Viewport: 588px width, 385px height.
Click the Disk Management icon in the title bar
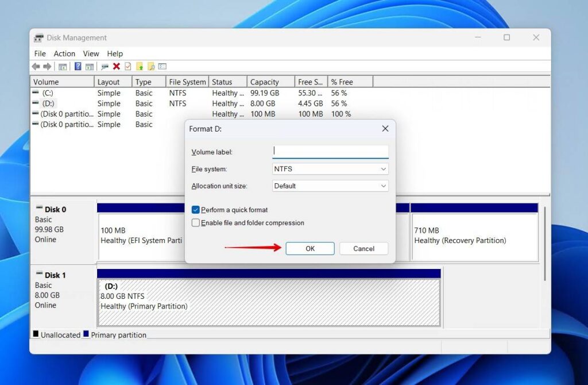[x=38, y=37]
